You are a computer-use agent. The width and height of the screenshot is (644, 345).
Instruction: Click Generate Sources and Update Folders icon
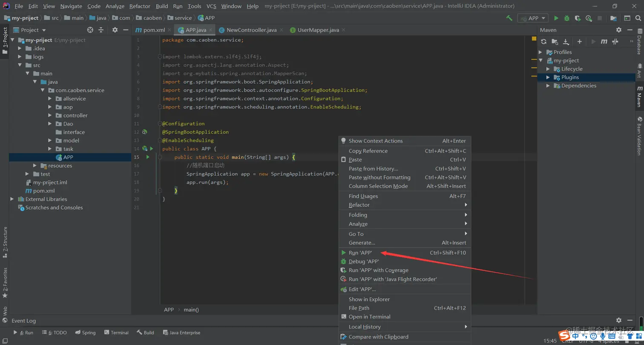pyautogui.click(x=555, y=42)
